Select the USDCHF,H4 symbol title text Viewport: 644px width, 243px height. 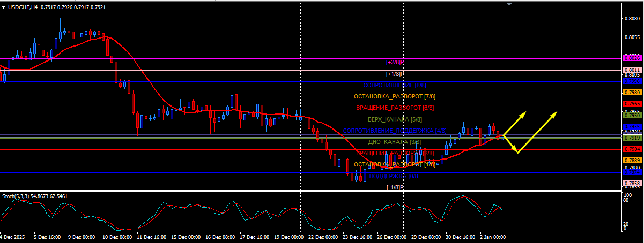tap(23, 7)
